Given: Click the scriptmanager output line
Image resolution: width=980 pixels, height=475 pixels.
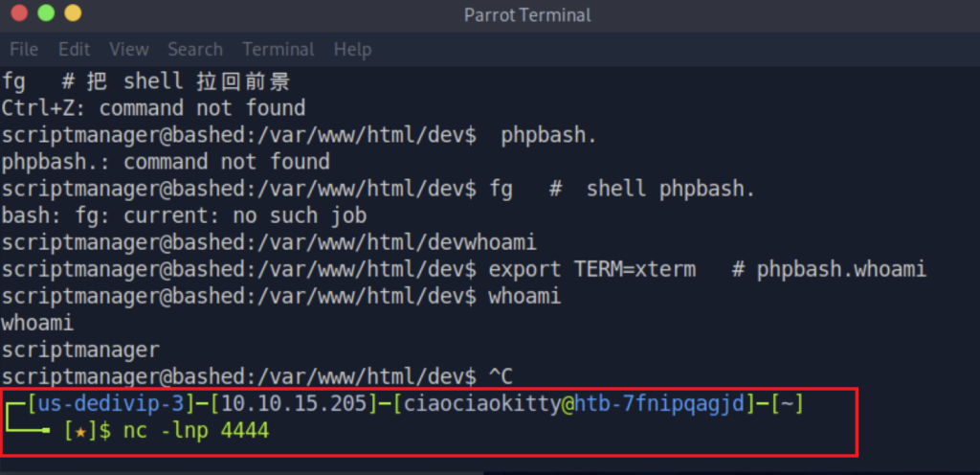Looking at the screenshot, I should (x=80, y=350).
